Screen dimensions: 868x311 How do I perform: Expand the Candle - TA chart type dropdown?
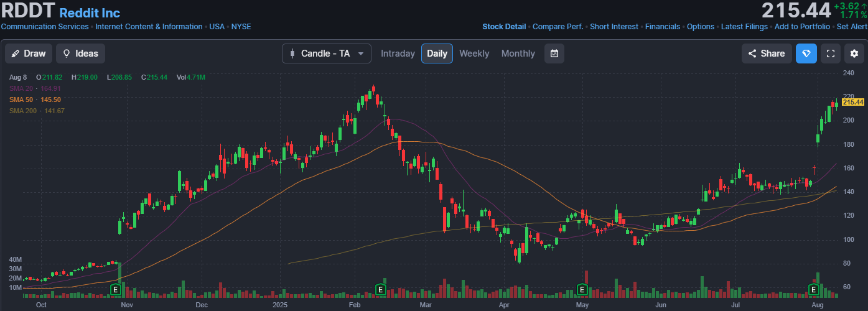click(327, 53)
